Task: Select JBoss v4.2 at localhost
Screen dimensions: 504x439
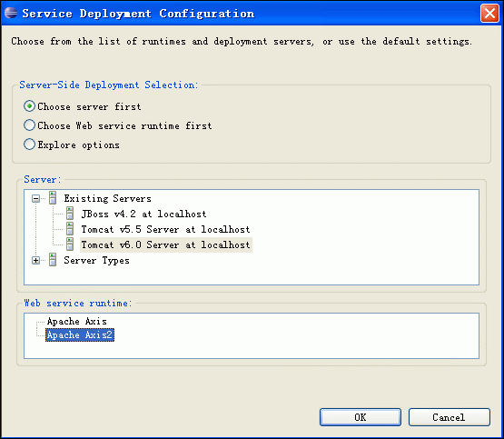Action: [143, 214]
